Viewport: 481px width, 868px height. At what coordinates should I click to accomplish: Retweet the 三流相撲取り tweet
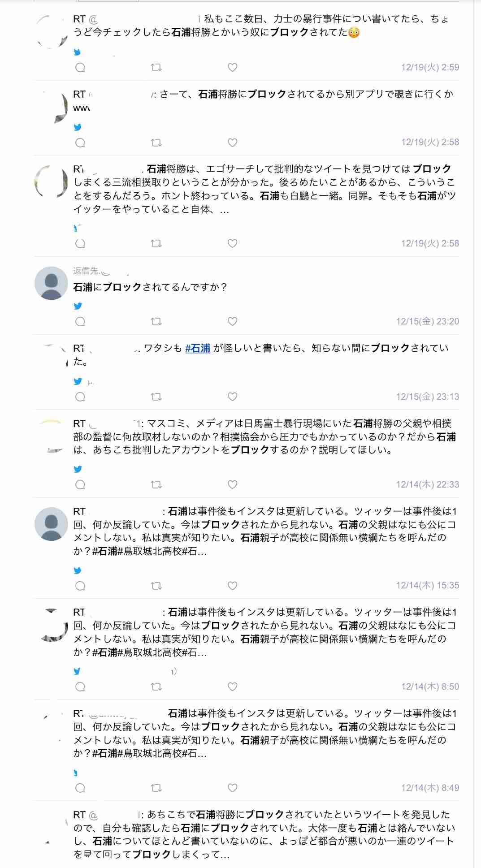(x=156, y=244)
